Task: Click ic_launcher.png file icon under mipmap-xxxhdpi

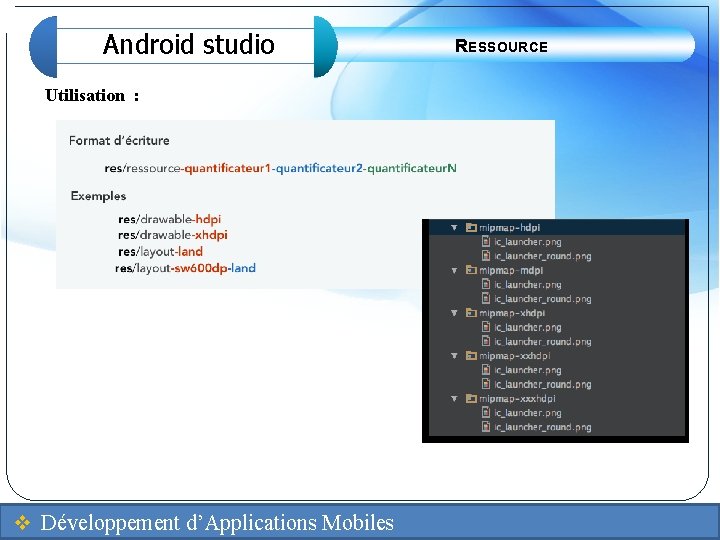Action: [486, 412]
